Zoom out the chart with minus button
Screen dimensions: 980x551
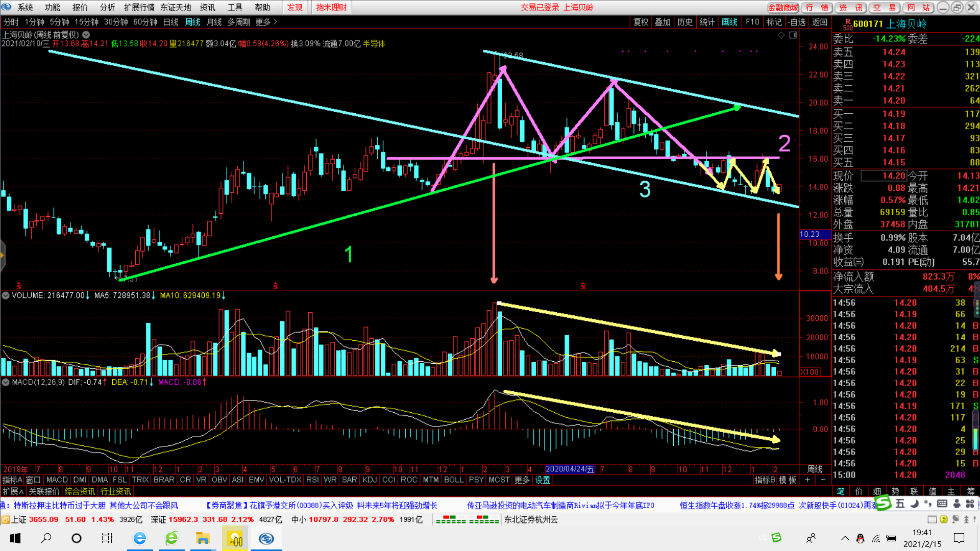point(823,480)
